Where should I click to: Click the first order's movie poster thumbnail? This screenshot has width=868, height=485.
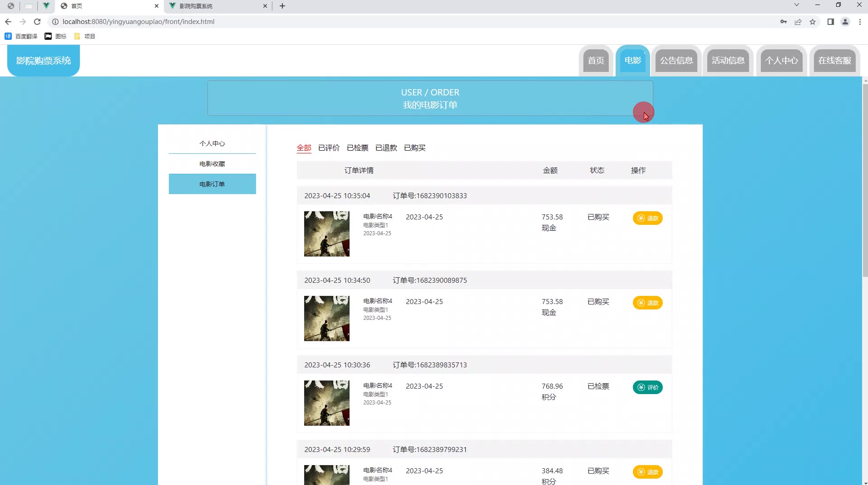click(327, 234)
